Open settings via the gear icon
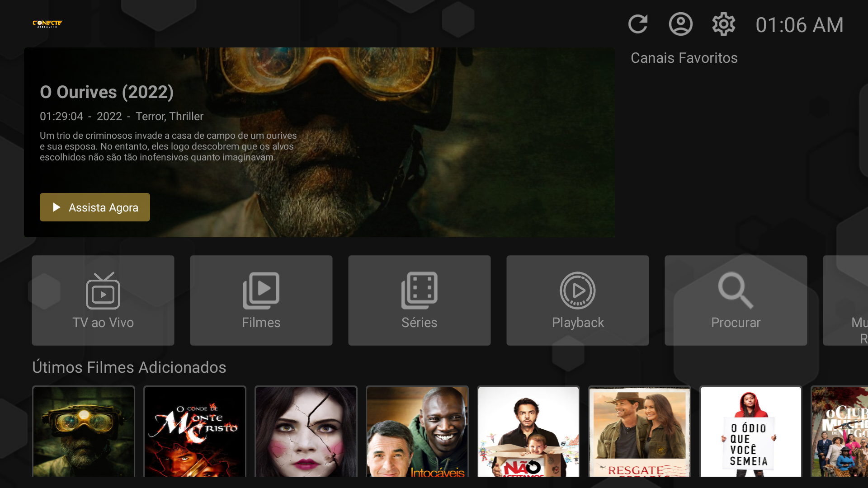The width and height of the screenshot is (868, 488). [x=723, y=24]
